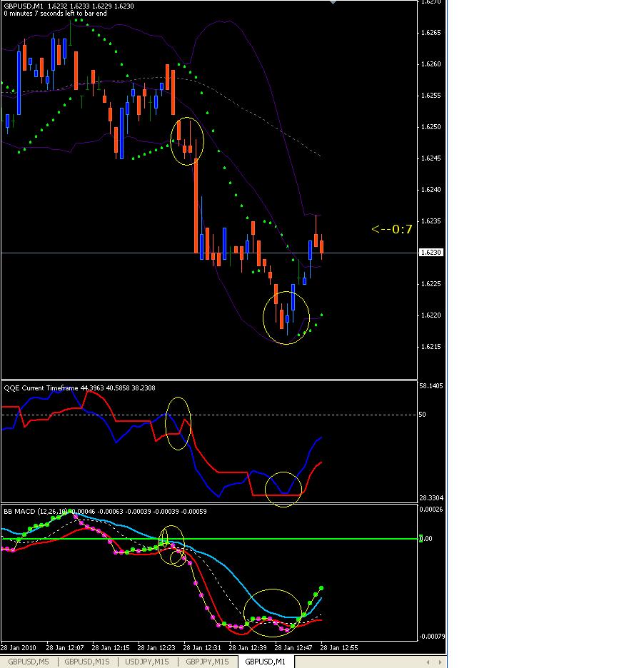Select the yellow ellipse on the candles near 1.6248
644x668 pixels.
pos(187,141)
